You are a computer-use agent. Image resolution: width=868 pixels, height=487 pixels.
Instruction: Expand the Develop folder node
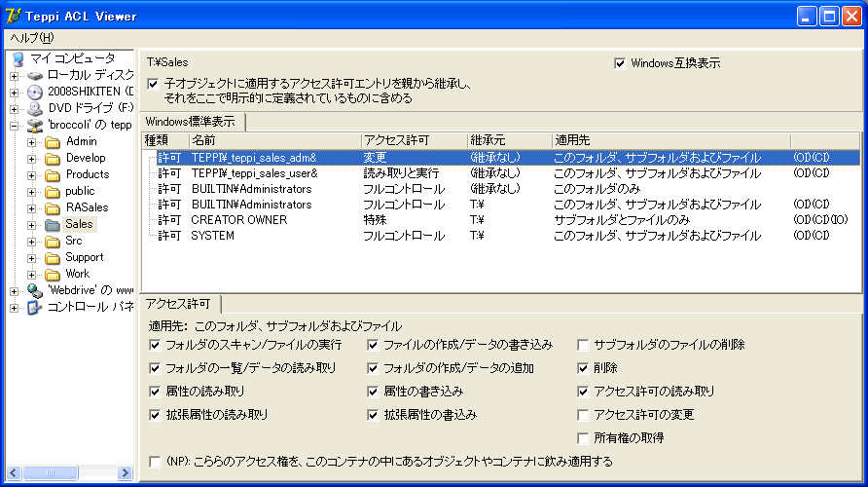pyautogui.click(x=31, y=159)
